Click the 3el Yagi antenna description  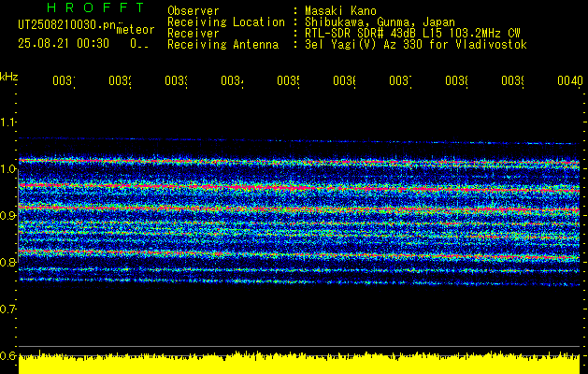(x=416, y=45)
